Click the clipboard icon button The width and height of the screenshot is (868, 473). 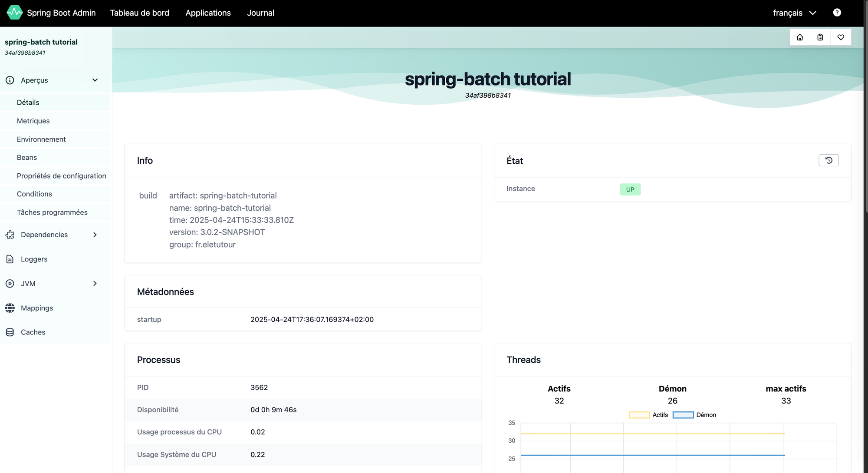pyautogui.click(x=820, y=37)
